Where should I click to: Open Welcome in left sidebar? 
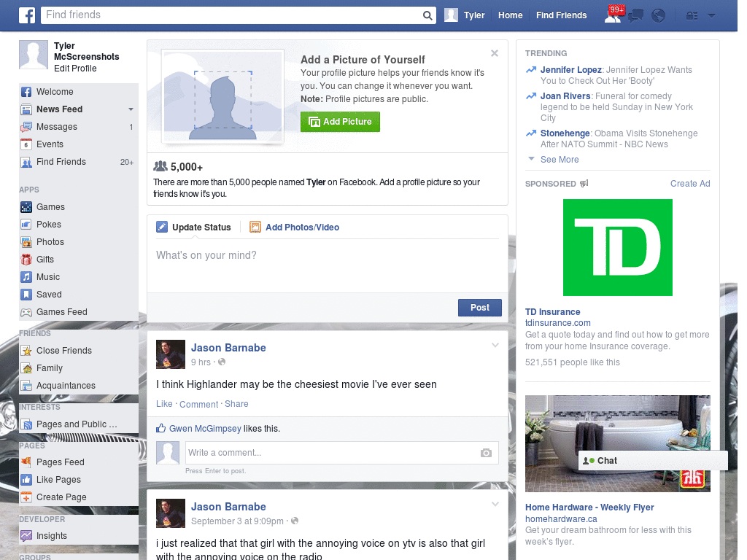click(x=79, y=92)
